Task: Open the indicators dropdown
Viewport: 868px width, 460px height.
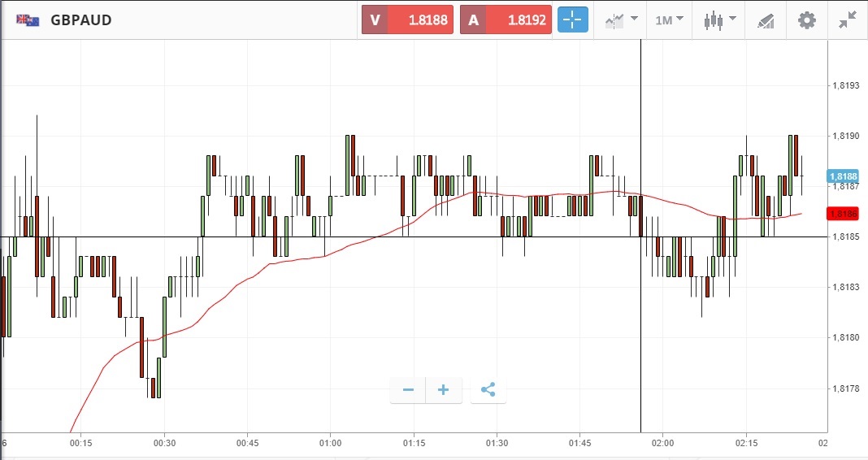Action: [x=622, y=20]
